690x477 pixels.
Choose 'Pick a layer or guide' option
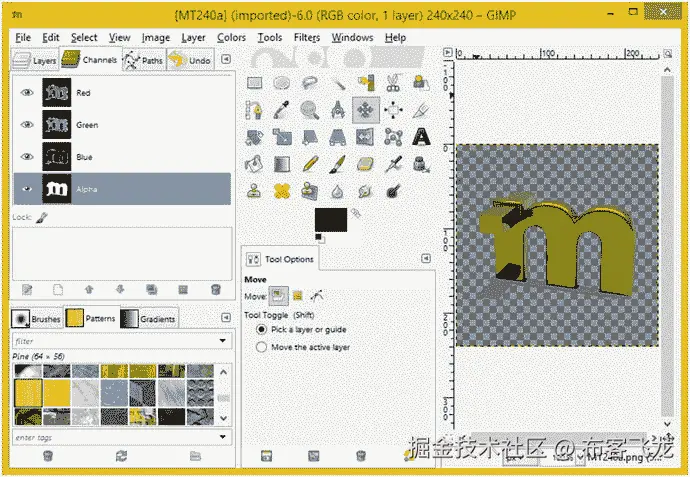click(261, 330)
